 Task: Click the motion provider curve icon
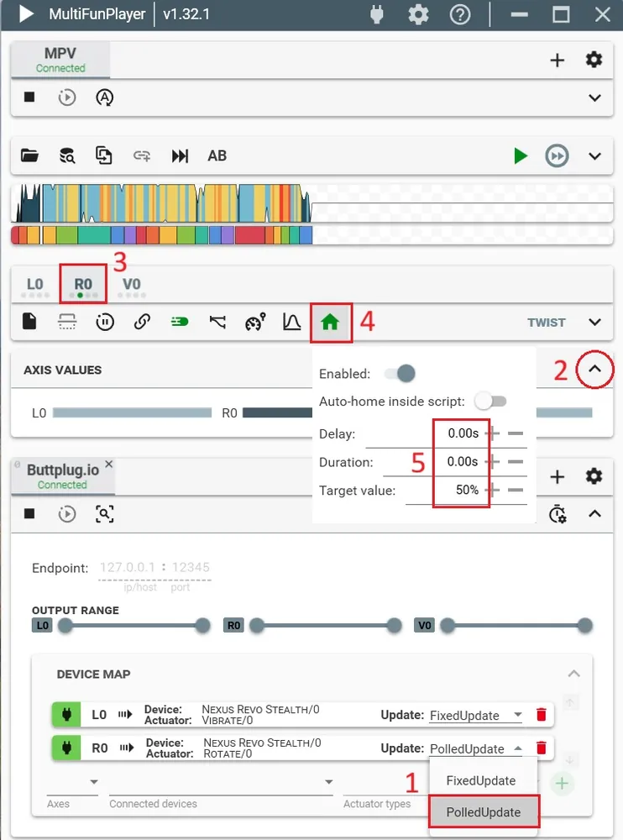coord(292,322)
